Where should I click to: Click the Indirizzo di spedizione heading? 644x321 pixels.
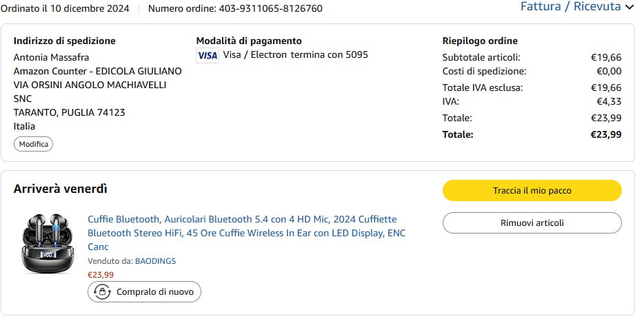click(x=65, y=41)
